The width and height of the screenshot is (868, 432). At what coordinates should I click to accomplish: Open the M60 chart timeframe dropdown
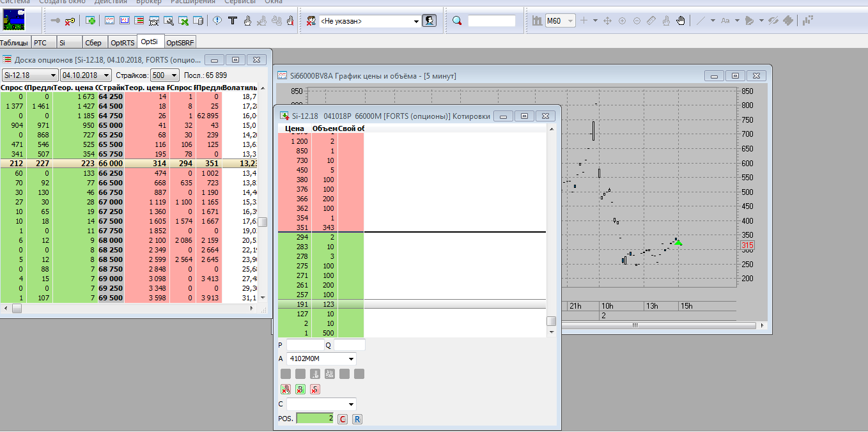pyautogui.click(x=570, y=21)
